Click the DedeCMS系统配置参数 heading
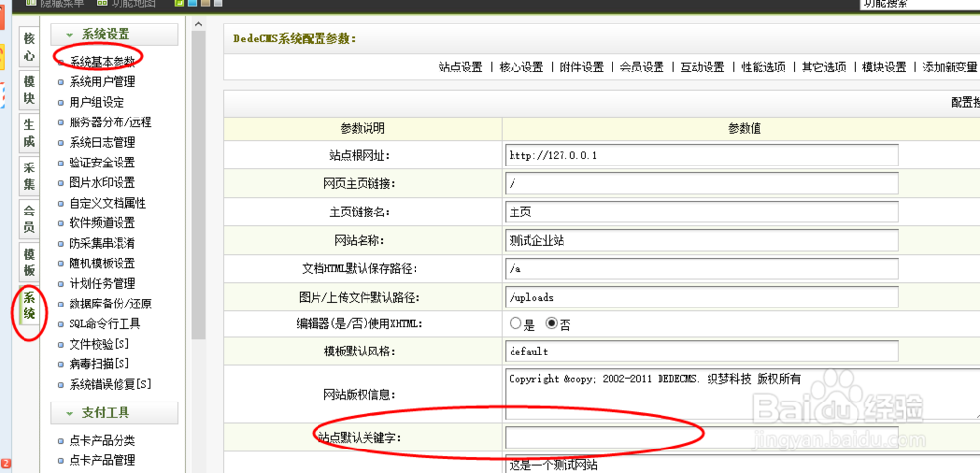980x473 pixels. (x=295, y=39)
